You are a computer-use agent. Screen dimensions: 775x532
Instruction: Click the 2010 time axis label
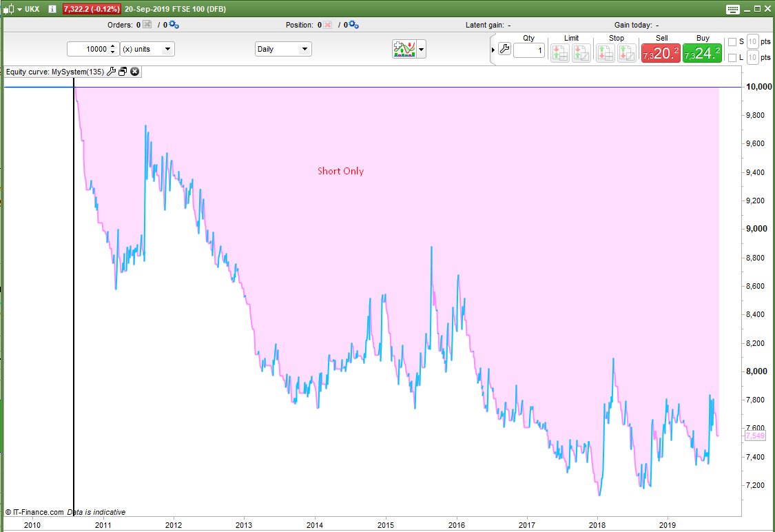[32, 525]
